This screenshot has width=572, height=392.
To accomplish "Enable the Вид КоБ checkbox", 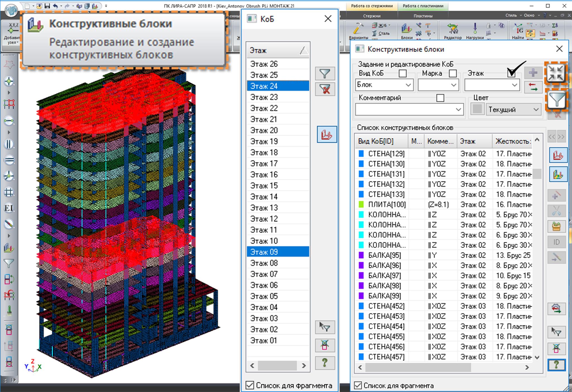I will point(402,73).
